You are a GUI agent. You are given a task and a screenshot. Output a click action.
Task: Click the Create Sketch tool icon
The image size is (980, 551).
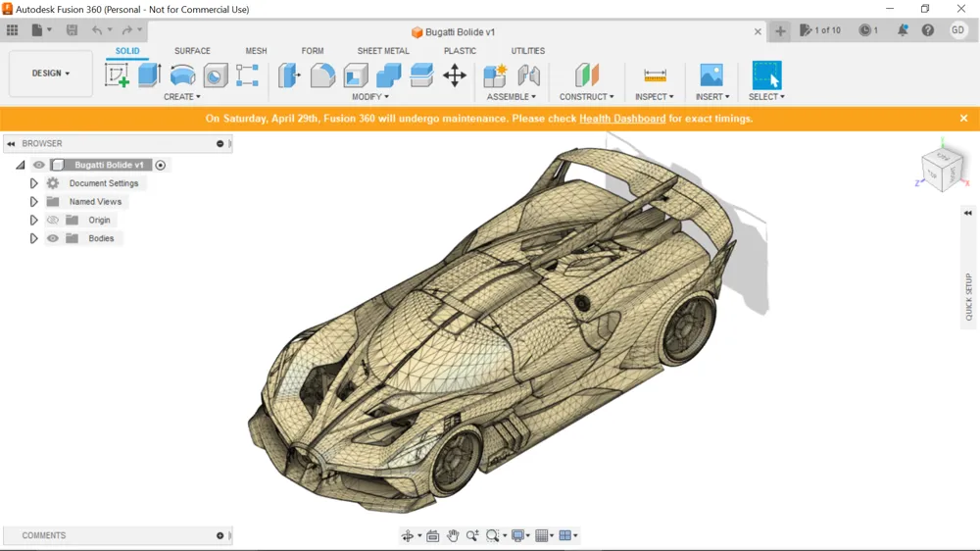pyautogui.click(x=117, y=75)
